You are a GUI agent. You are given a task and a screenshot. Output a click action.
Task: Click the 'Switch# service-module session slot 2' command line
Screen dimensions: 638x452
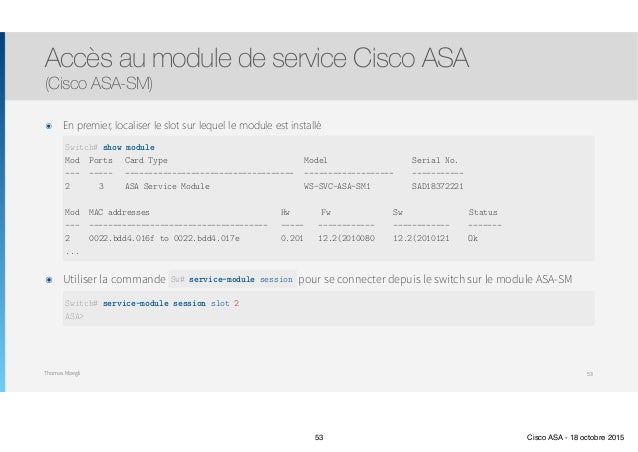152,304
